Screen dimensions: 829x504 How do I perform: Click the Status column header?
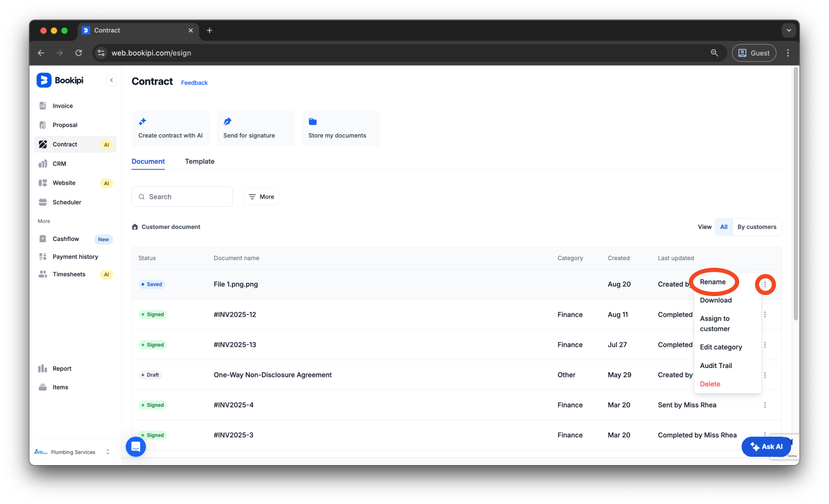point(147,258)
